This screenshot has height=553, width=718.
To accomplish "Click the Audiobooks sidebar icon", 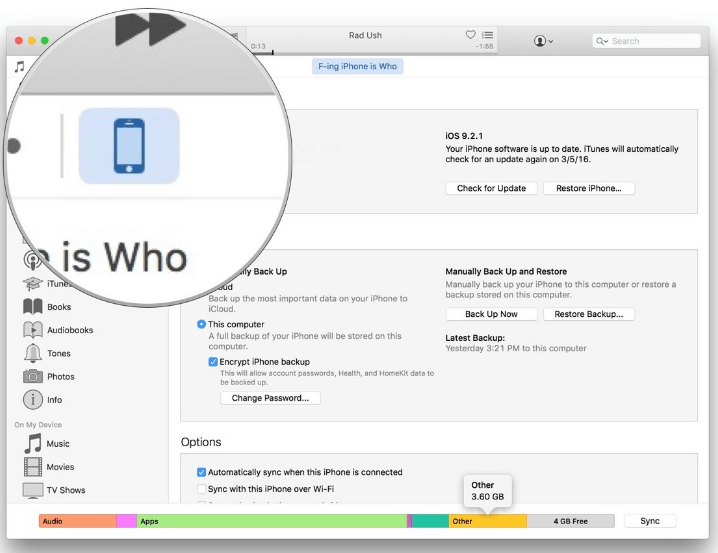I will pos(33,330).
